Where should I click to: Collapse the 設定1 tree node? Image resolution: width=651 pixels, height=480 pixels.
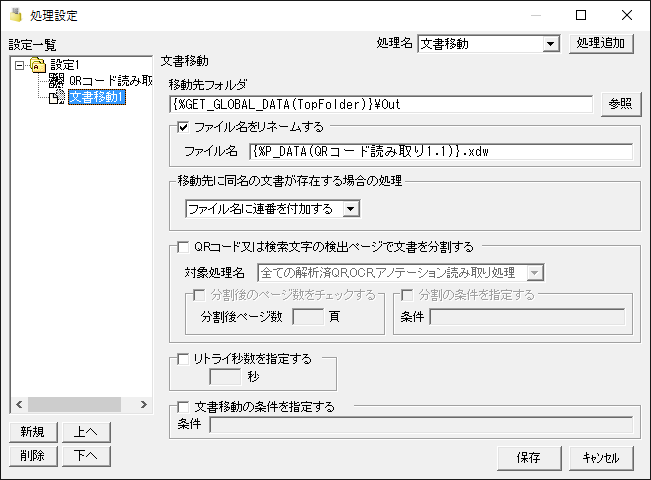pos(20,65)
